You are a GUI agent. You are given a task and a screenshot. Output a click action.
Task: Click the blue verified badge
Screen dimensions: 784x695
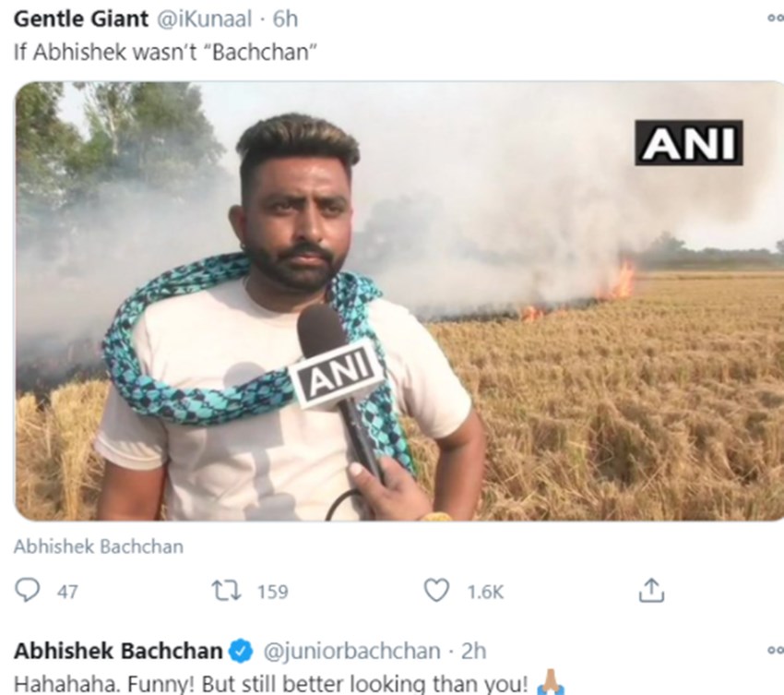click(x=241, y=652)
